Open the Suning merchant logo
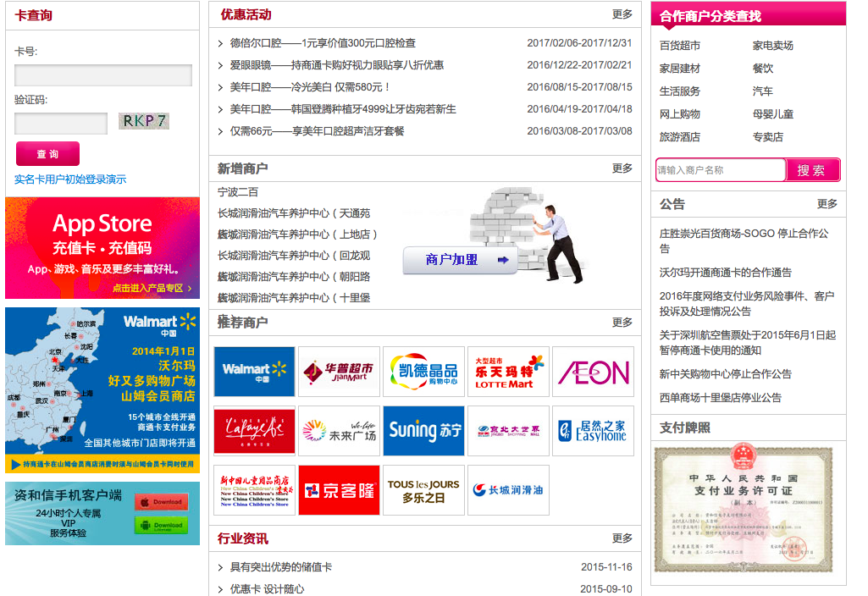This screenshot has height=596, width=868. [423, 431]
